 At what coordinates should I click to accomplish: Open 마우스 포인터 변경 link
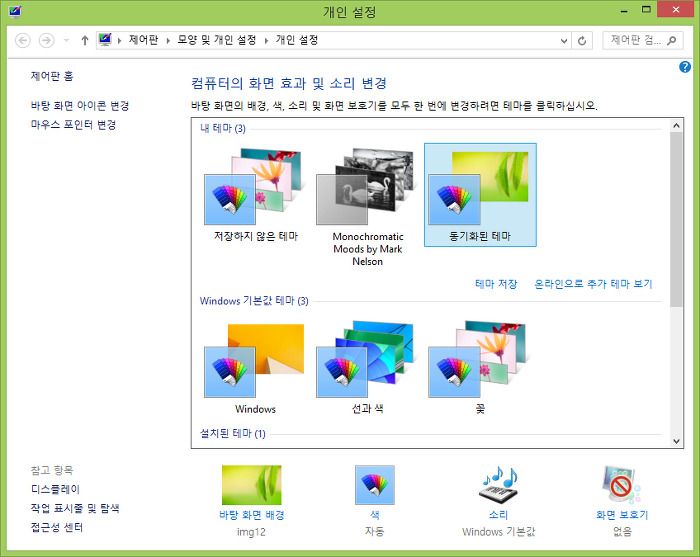click(x=74, y=125)
